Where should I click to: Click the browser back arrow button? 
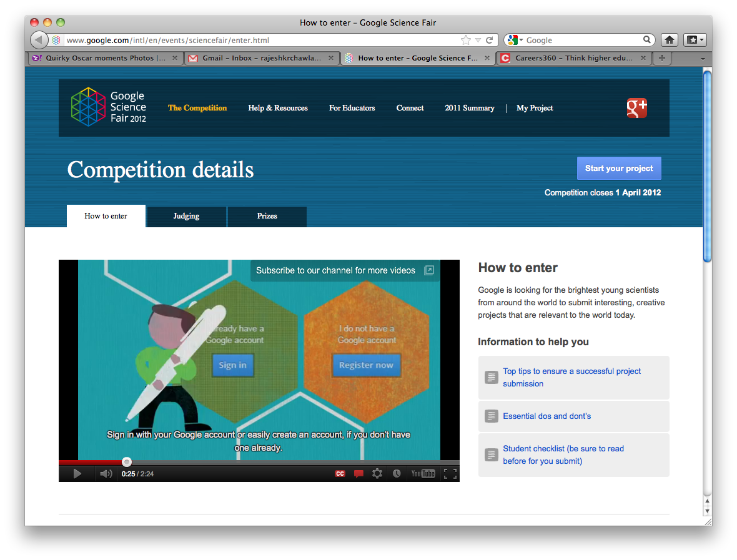(x=39, y=40)
